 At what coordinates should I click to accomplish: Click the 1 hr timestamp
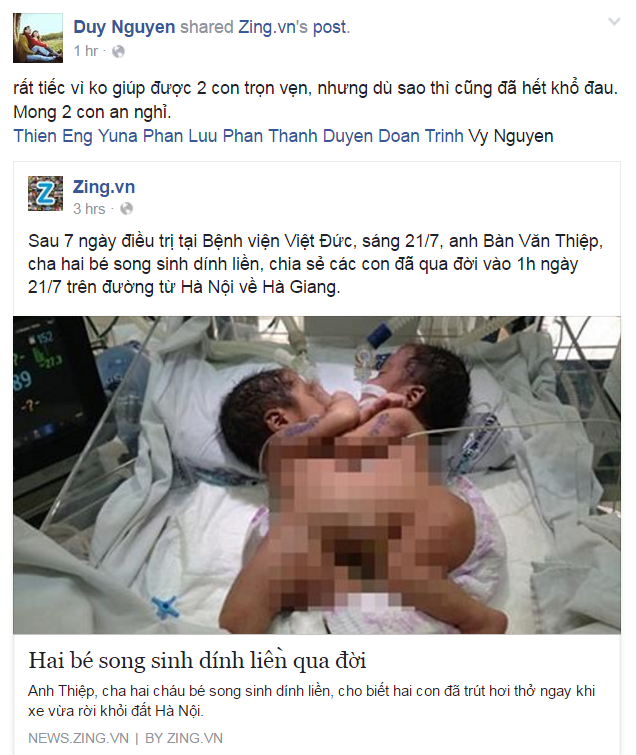[x=86, y=51]
